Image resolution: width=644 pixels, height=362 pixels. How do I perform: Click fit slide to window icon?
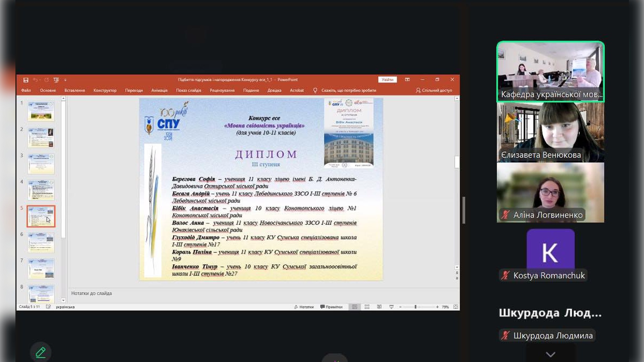point(455,307)
